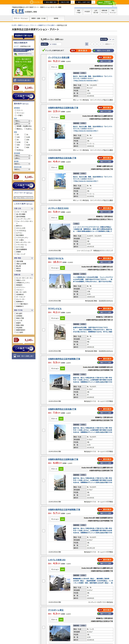Collapse the 設備仕様 section
This screenshot has width=129, height=644.
[x=24, y=274]
